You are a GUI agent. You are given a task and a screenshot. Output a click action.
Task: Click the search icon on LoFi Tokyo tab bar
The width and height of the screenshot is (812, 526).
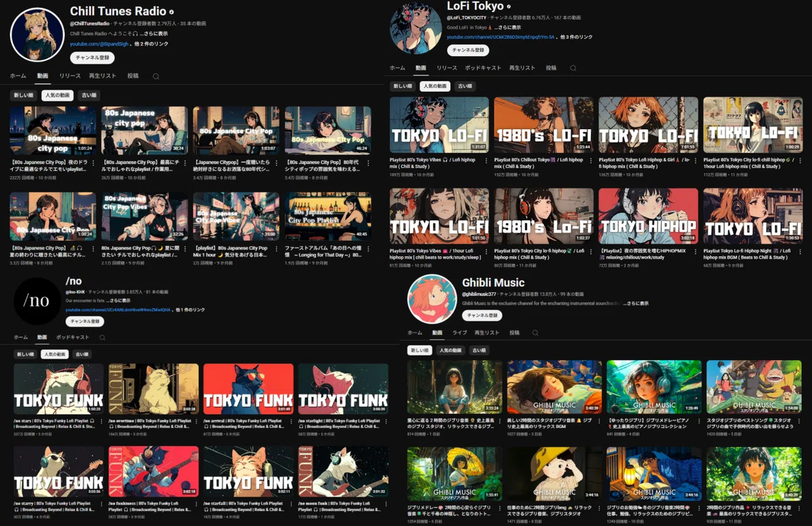(x=572, y=68)
